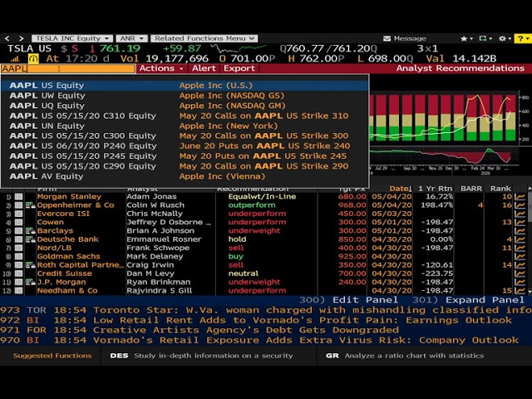This screenshot has height=399, width=532.
Task: Open the TESLA INC Equity dropdown
Action: click(x=72, y=39)
